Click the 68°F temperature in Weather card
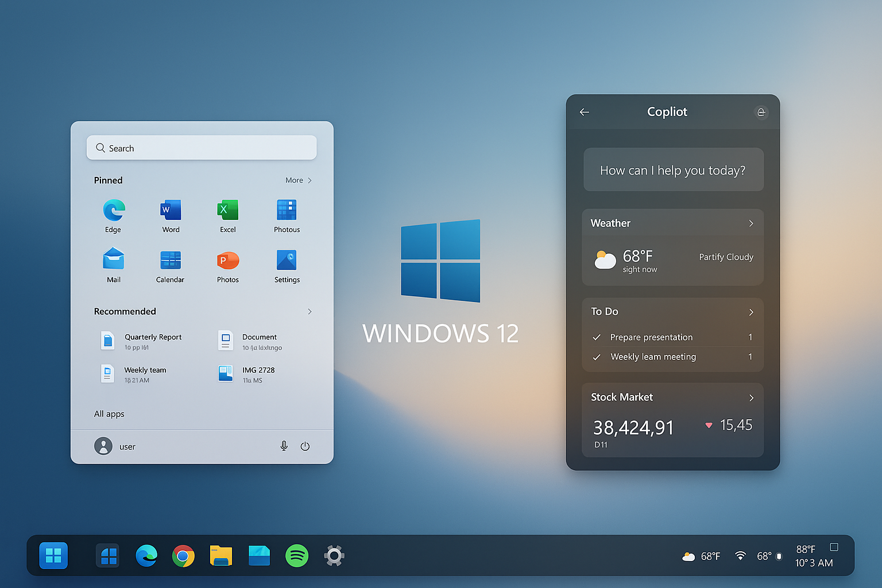This screenshot has width=882, height=588. pos(638,256)
